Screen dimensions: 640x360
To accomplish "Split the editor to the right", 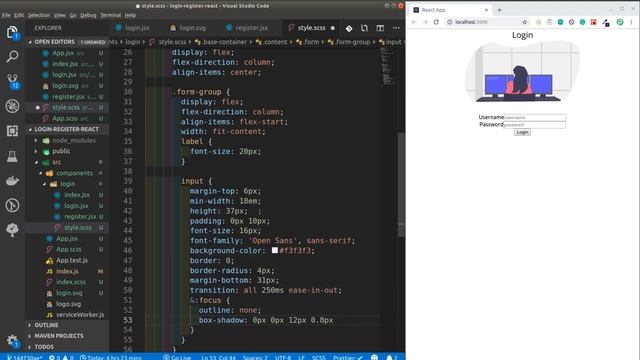I will pyautogui.click(x=380, y=28).
